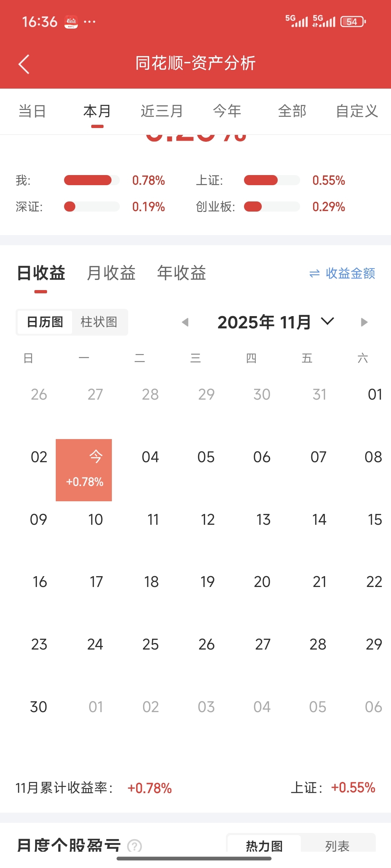Select 热力图 view

pyautogui.click(x=264, y=846)
